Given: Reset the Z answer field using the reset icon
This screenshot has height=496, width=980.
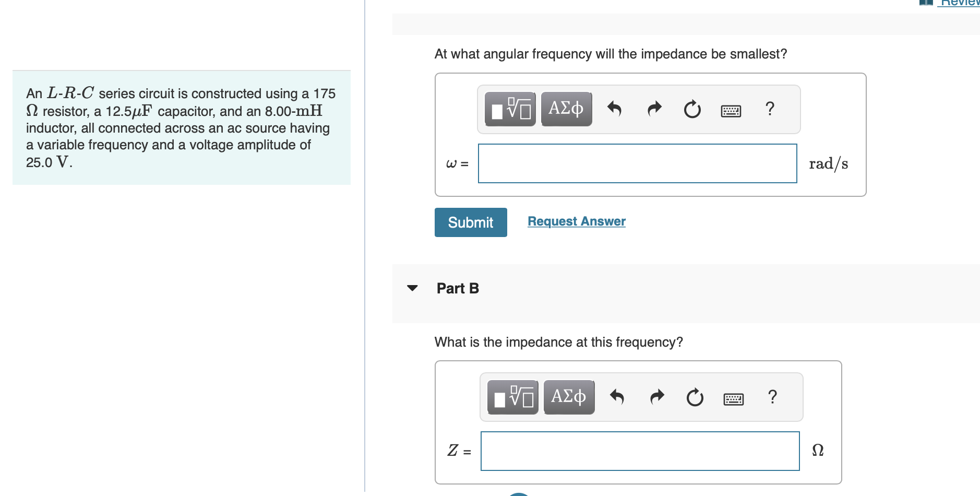Looking at the screenshot, I should point(694,397).
